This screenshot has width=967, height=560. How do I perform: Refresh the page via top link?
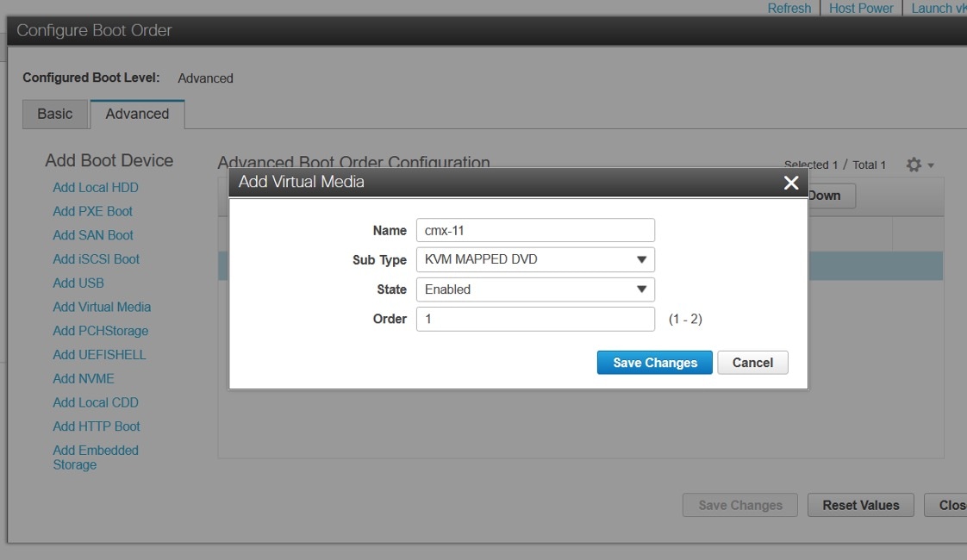[789, 8]
